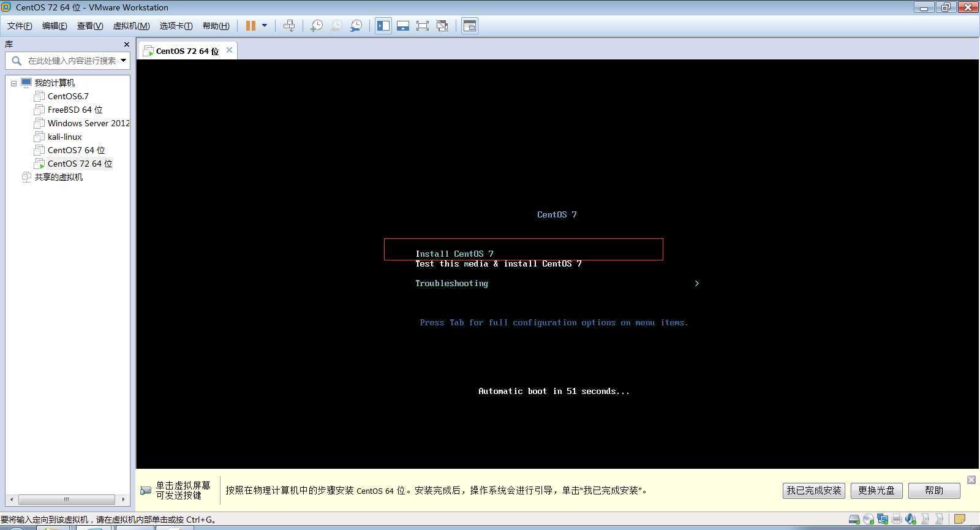Enter full screen mode
This screenshot has width=980, height=530.
pyautogui.click(x=423, y=26)
